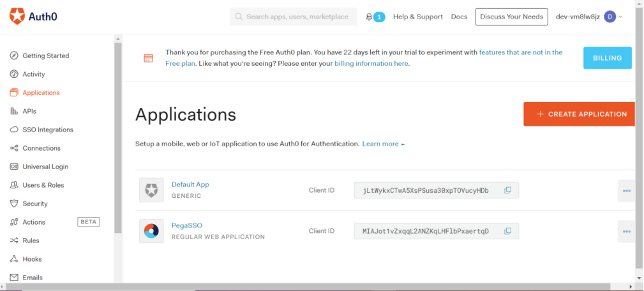Open SSO Integrations section
Screen dimensions: 644x291
(x=48, y=130)
